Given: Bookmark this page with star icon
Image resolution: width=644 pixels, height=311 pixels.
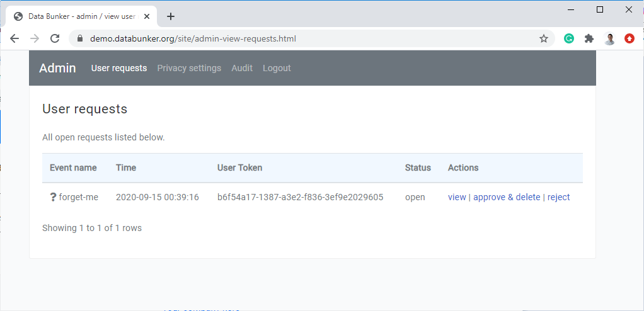Looking at the screenshot, I should [543, 38].
